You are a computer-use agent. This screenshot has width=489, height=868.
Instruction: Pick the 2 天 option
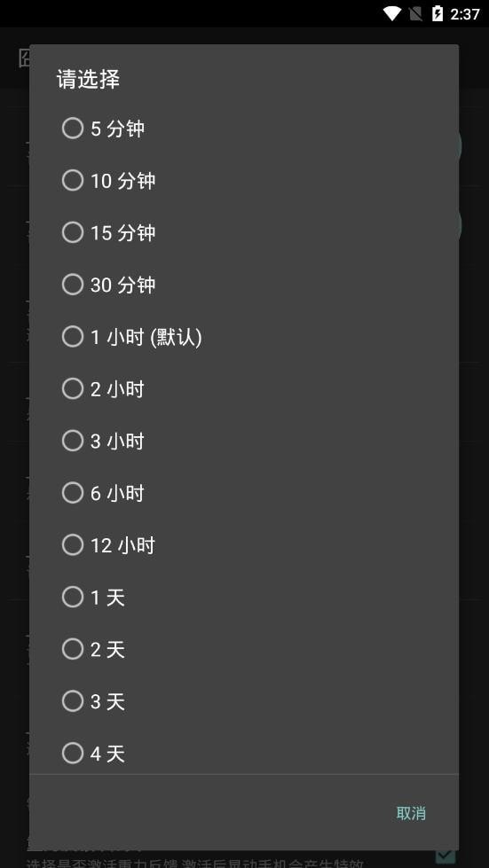coord(244,649)
